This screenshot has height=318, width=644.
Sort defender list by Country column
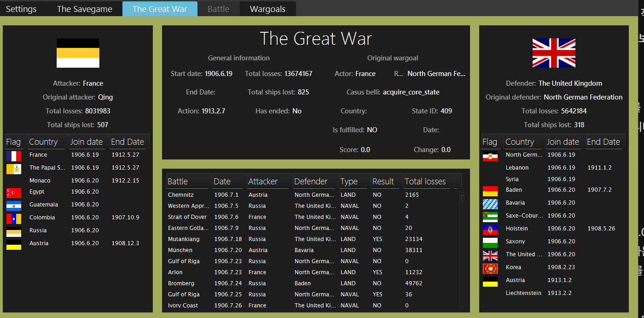[525, 142]
